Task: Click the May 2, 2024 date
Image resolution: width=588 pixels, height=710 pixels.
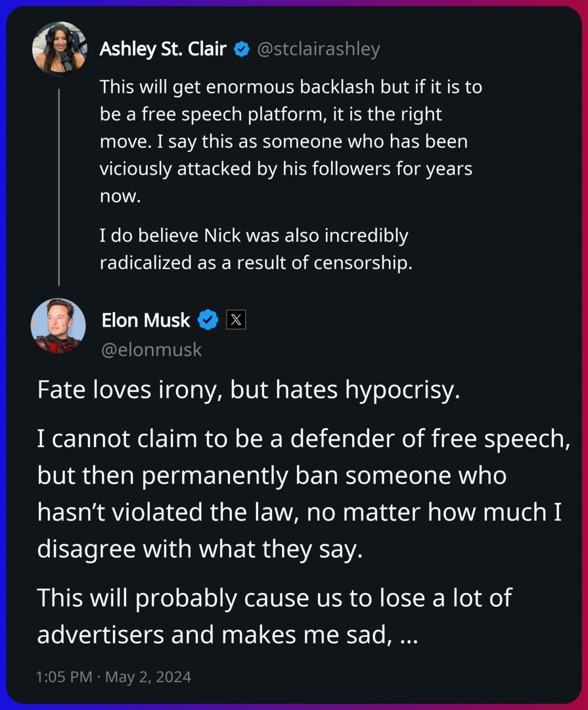Action: (x=147, y=676)
